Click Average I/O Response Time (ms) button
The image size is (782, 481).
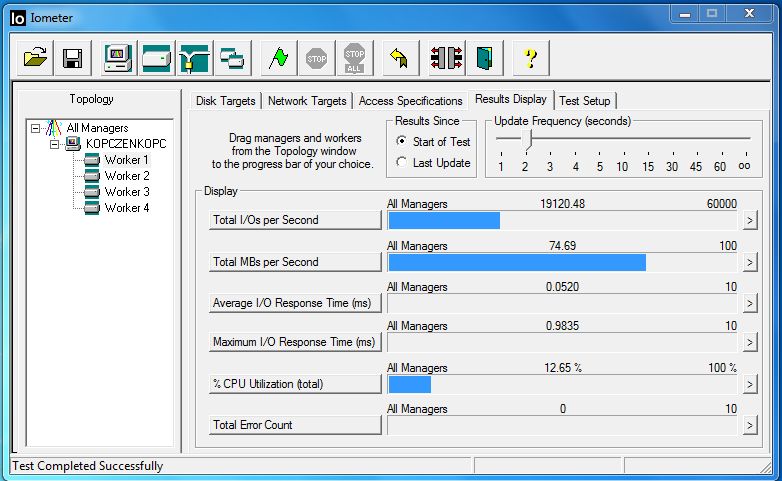(295, 303)
